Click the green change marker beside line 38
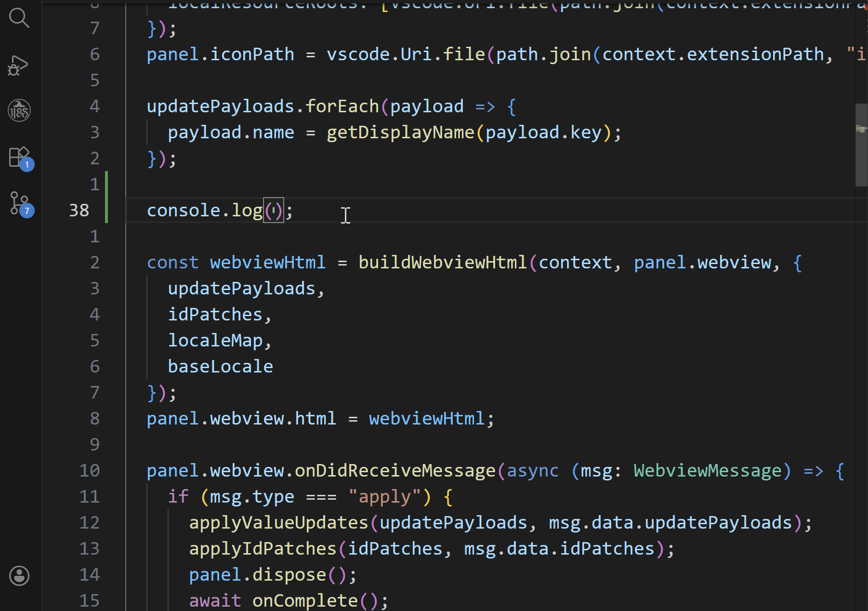Viewport: 868px width, 611px height. [106, 198]
